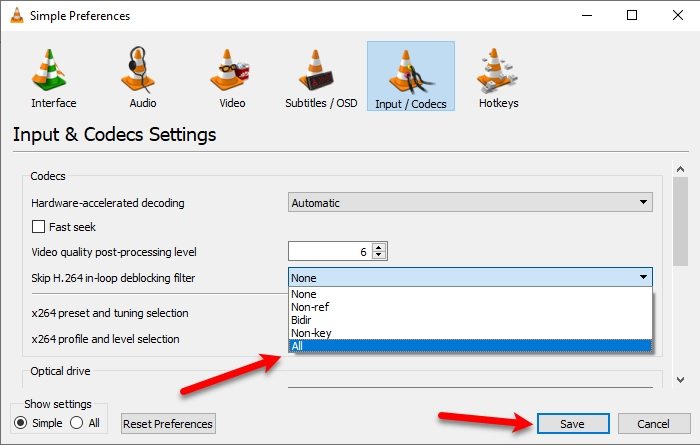Open Hardware-accelerated decoding dropdown
700x445 pixels.
coord(470,203)
